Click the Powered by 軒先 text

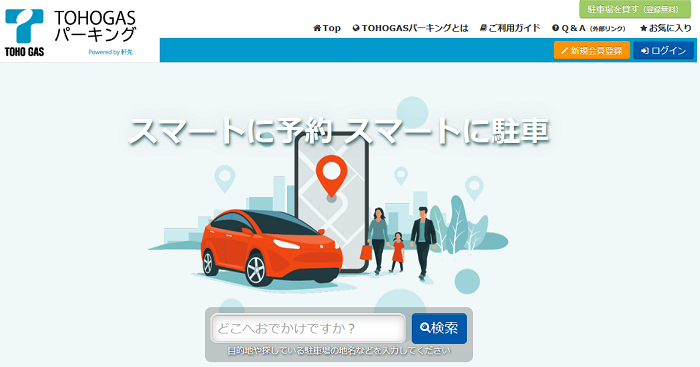tap(110, 52)
